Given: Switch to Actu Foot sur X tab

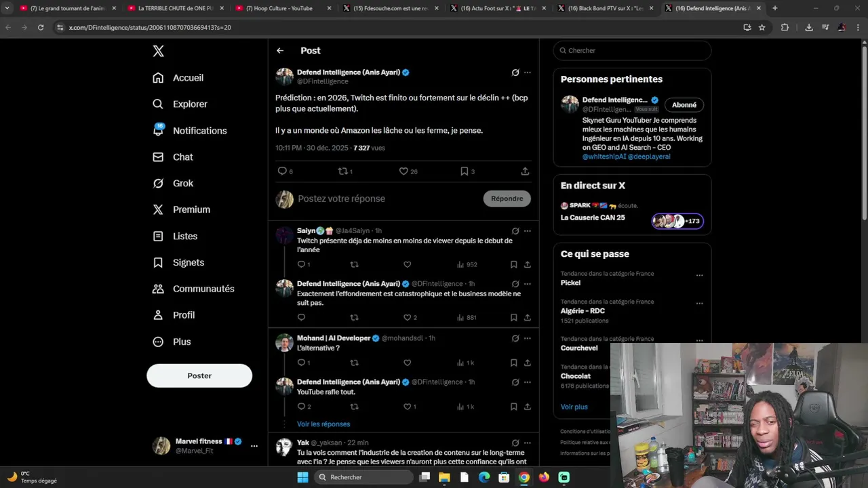Looking at the screenshot, I should coord(498,8).
